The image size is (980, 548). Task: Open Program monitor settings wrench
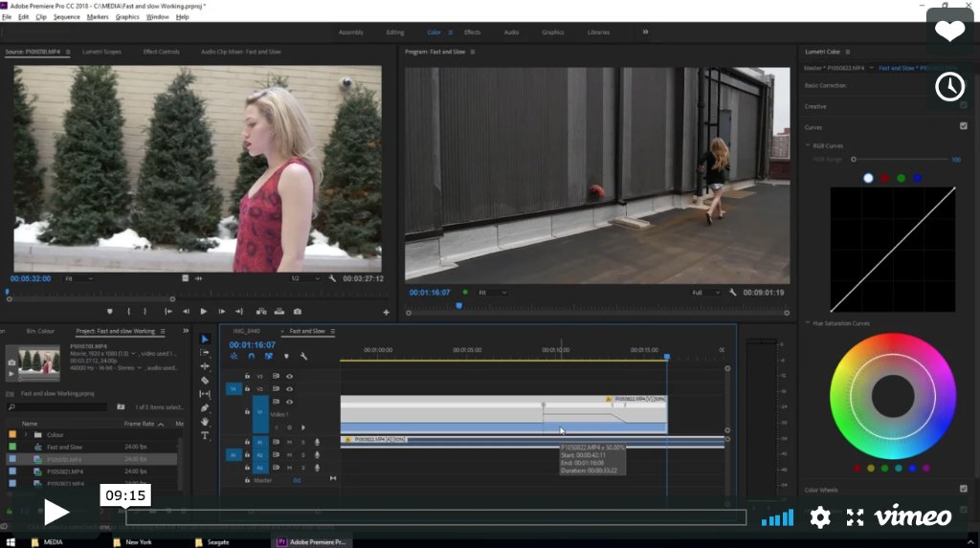732,292
